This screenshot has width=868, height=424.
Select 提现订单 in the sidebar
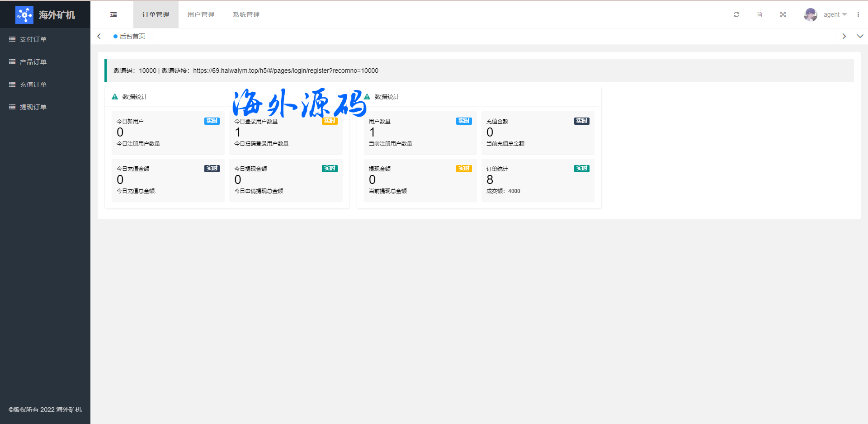tap(33, 107)
